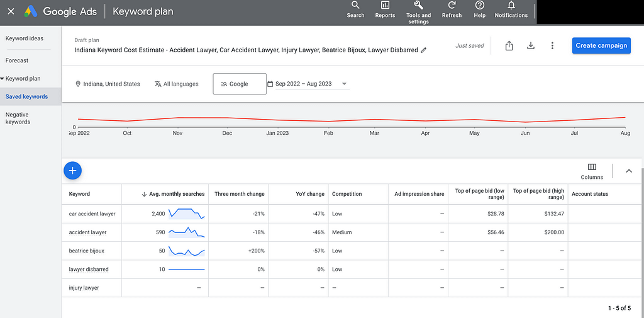Open Notifications bell
The image size is (644, 318).
(x=511, y=10)
